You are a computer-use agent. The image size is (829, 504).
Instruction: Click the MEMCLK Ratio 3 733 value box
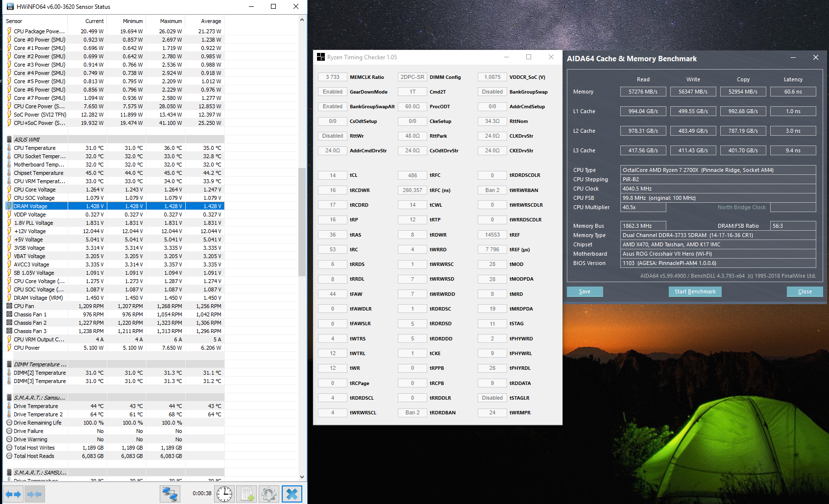tap(333, 77)
